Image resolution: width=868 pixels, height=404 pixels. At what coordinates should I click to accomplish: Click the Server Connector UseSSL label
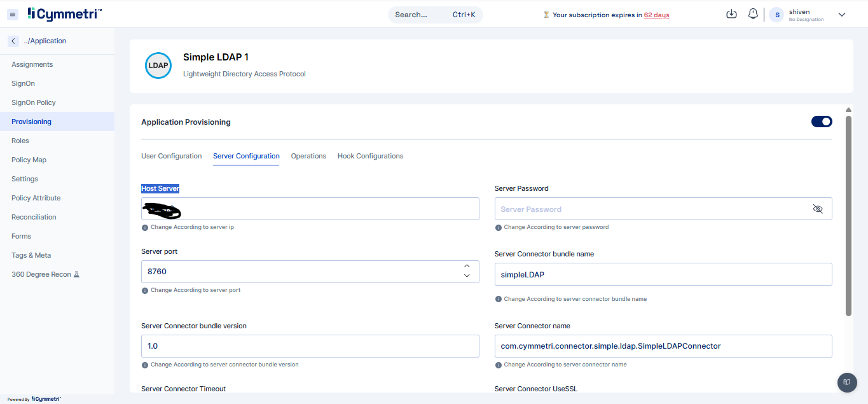pyautogui.click(x=535, y=389)
